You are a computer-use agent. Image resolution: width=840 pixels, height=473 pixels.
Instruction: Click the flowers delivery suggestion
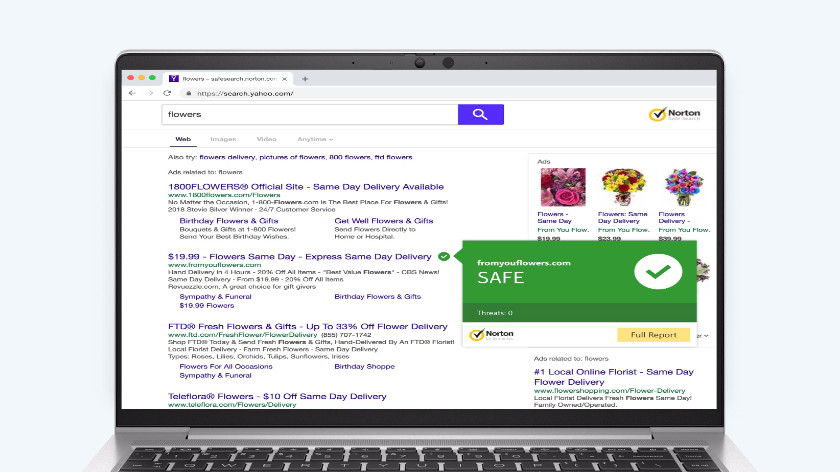point(227,157)
